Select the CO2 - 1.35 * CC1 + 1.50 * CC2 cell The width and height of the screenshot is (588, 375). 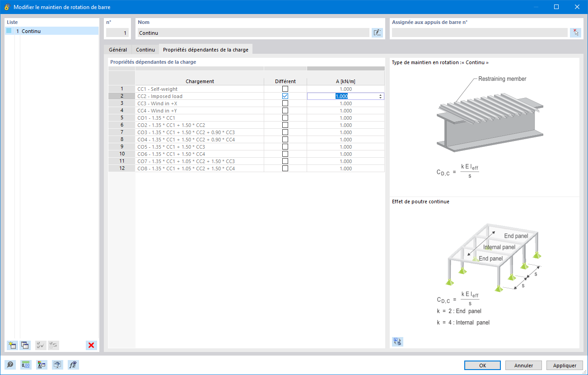coord(200,125)
